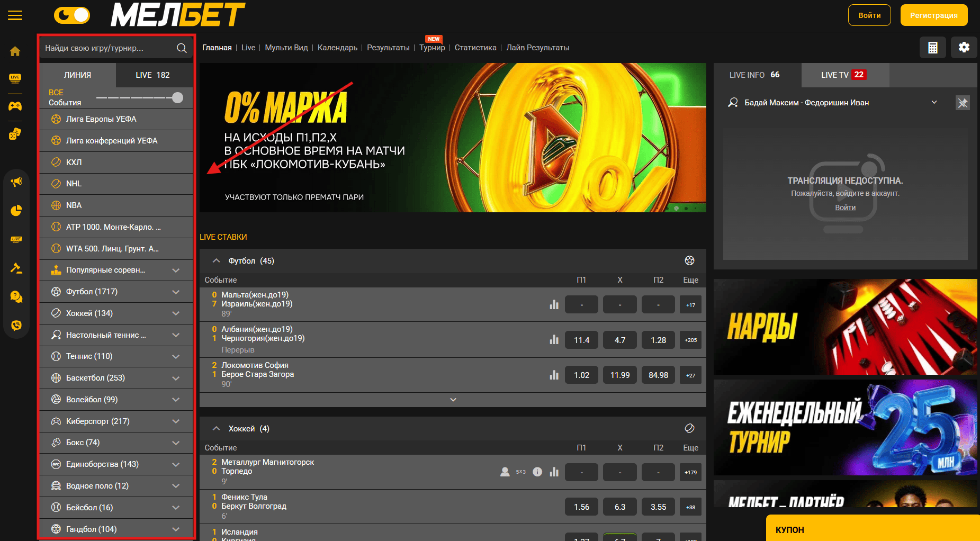Pin the Бадай - Федоришин live stream
This screenshot has width=980, height=541.
tap(963, 103)
